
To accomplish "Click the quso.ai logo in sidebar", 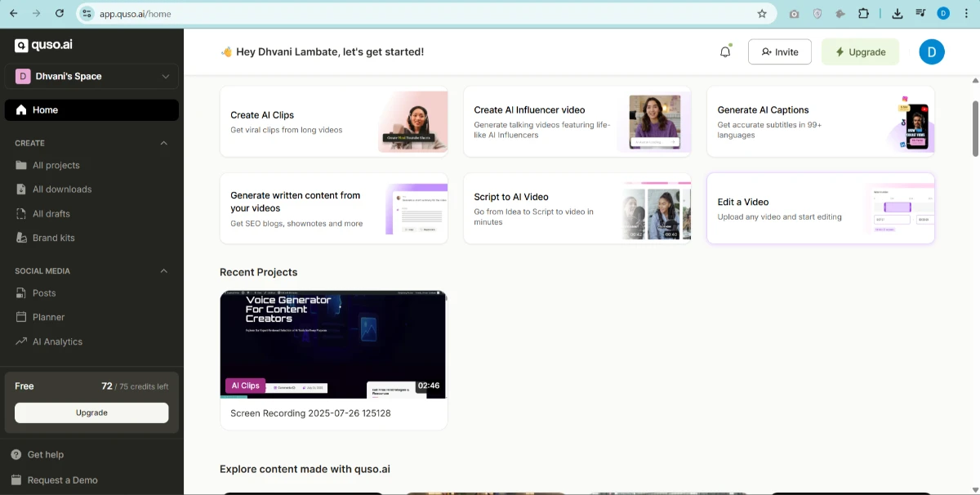I will coord(43,45).
